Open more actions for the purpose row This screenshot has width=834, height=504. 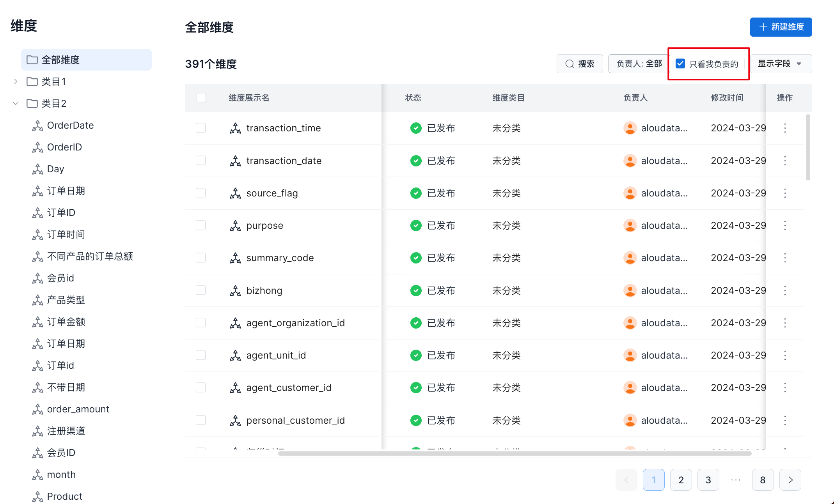pos(785,226)
